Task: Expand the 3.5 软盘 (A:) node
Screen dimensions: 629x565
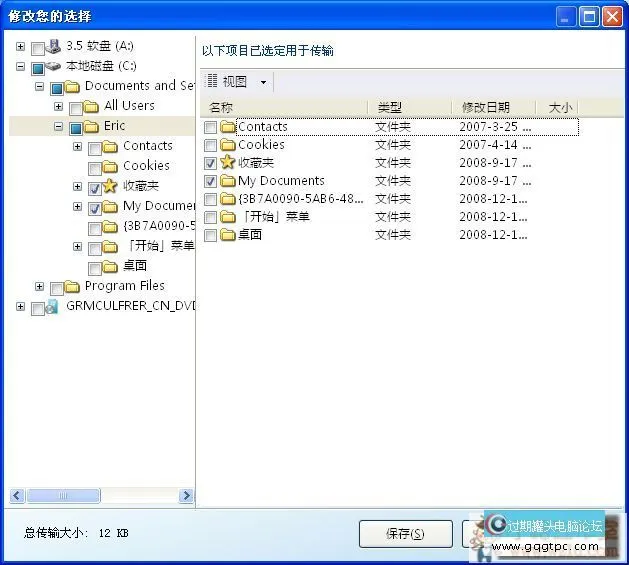Action: pos(20,47)
